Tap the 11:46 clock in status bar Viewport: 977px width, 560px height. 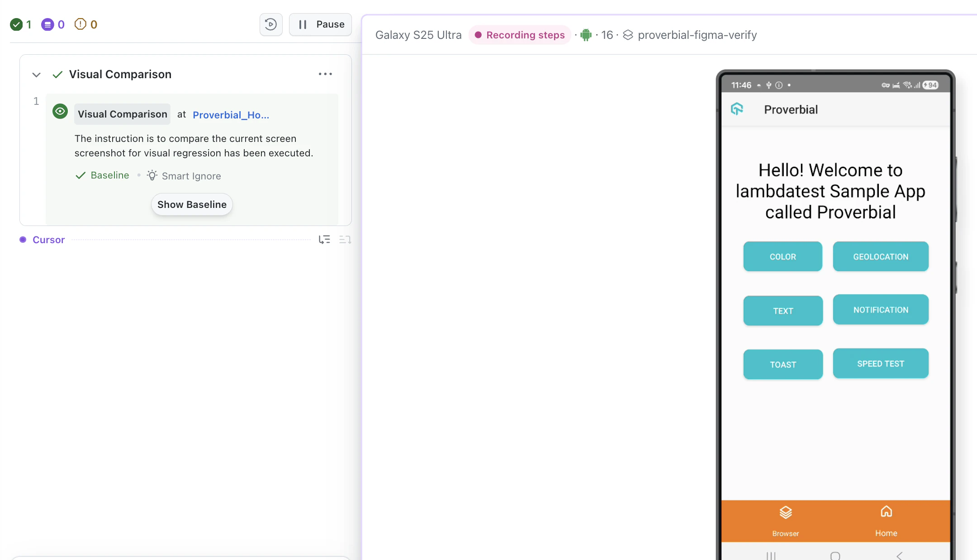click(741, 85)
